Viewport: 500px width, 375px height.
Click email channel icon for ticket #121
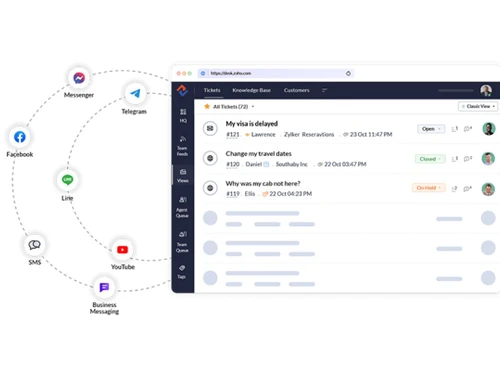[x=210, y=128]
